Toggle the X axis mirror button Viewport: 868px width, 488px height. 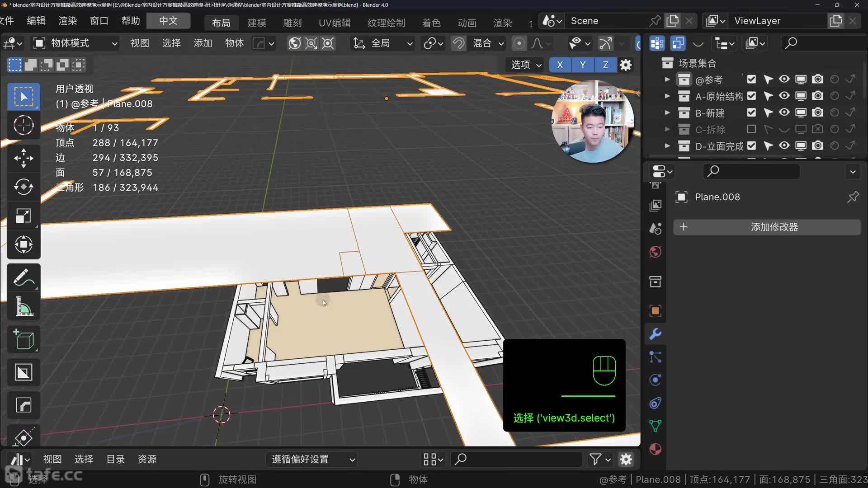560,65
